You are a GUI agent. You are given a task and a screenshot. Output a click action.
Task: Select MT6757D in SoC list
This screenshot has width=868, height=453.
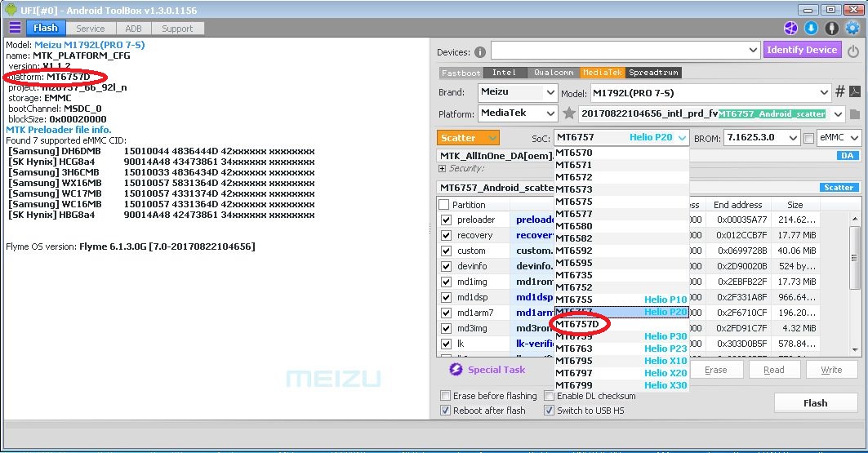pyautogui.click(x=621, y=324)
